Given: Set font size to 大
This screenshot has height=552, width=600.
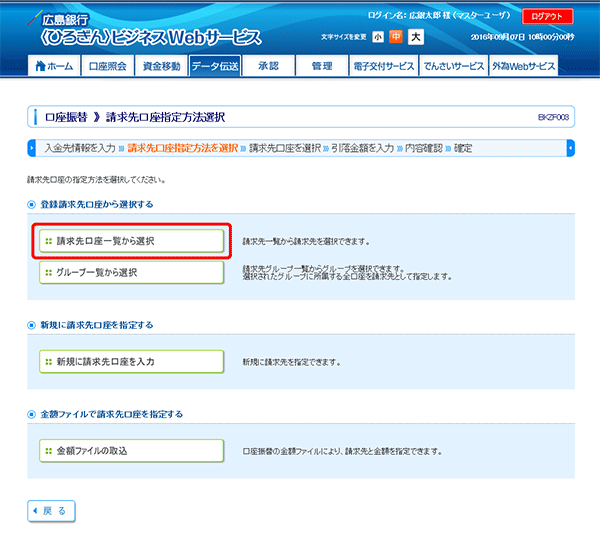Looking at the screenshot, I should pyautogui.click(x=416, y=37).
